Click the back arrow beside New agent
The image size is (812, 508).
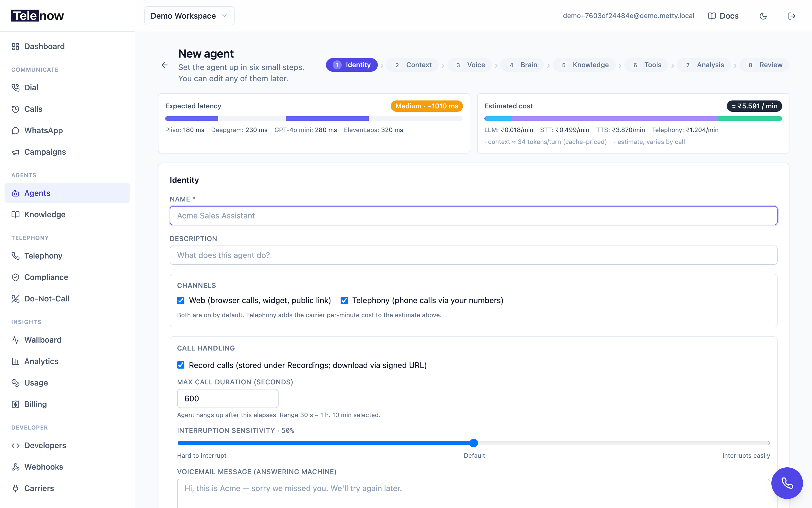(x=164, y=65)
